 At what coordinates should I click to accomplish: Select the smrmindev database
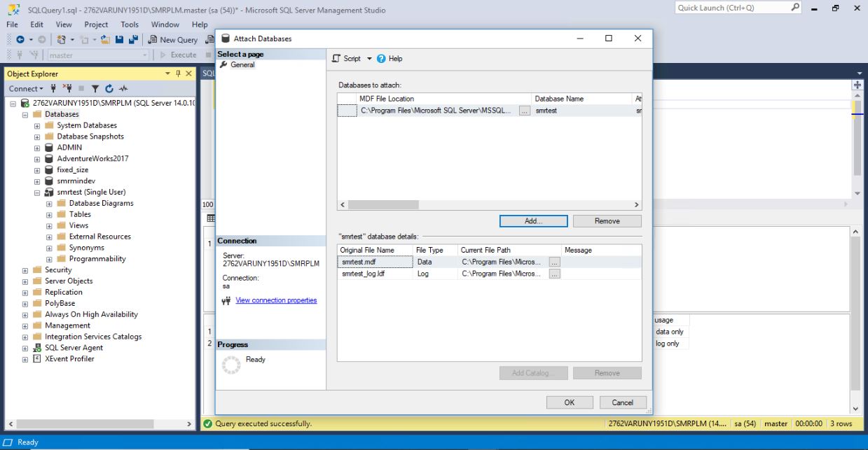pyautogui.click(x=76, y=181)
